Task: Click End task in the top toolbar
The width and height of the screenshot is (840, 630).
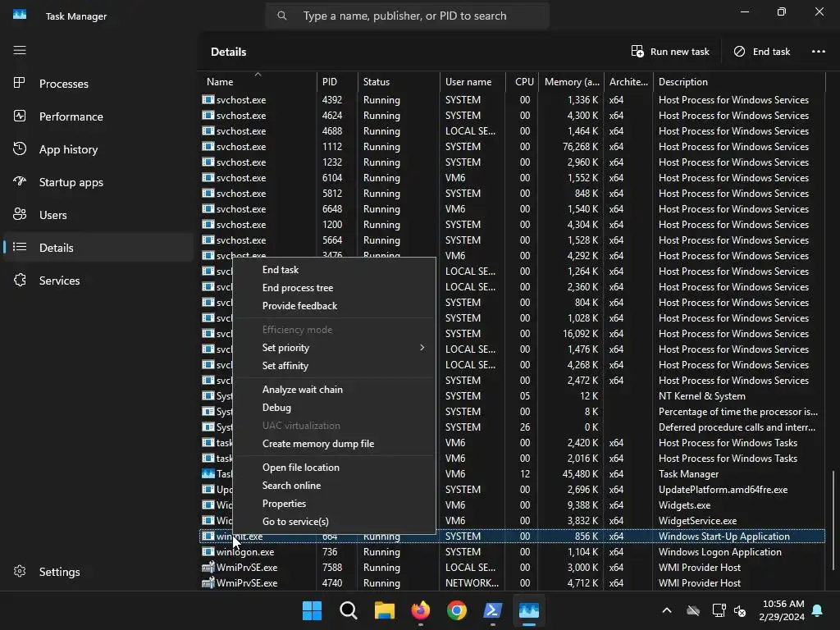Action: (x=762, y=52)
